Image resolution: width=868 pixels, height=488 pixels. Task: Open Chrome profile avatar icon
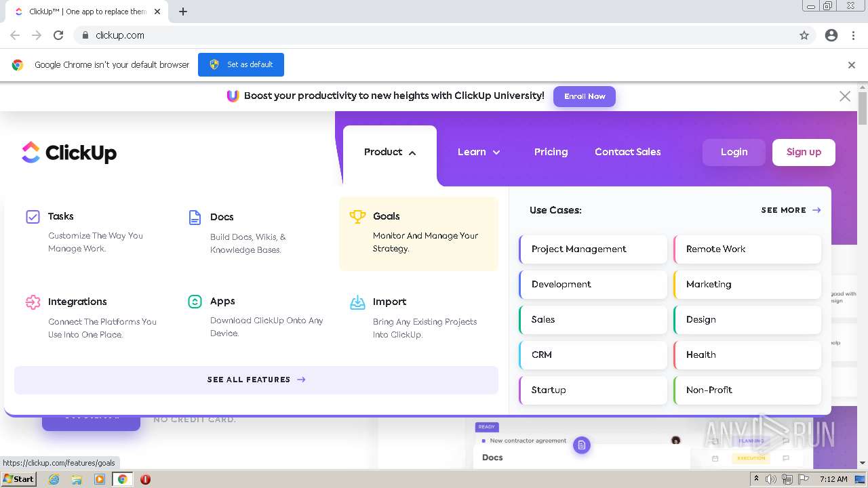click(x=831, y=35)
